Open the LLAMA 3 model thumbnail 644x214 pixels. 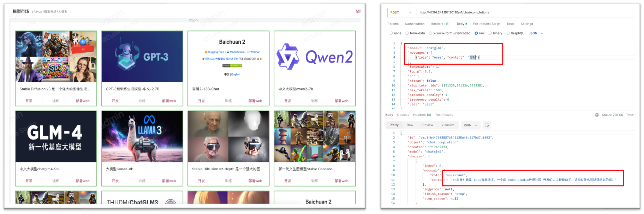tap(142, 137)
